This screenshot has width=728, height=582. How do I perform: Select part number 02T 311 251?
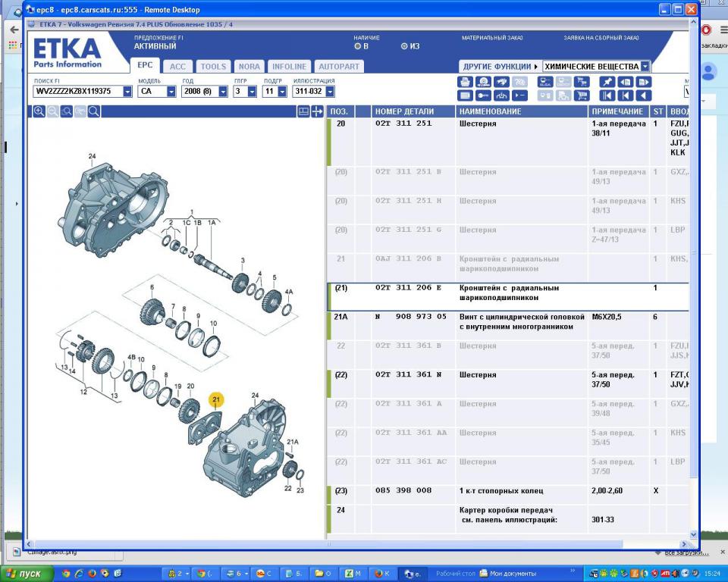point(403,124)
